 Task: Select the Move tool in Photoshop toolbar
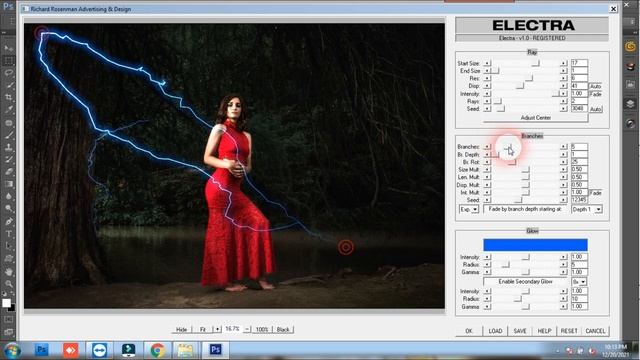click(x=9, y=49)
